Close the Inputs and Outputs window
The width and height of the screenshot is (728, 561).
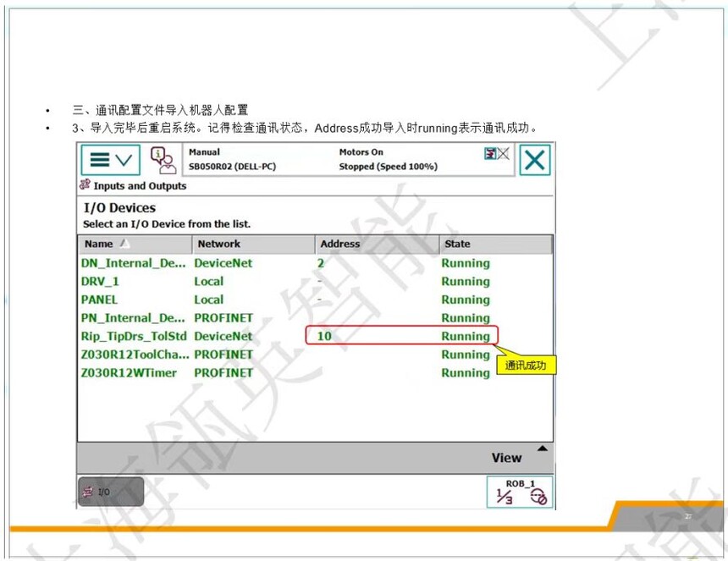tap(534, 160)
